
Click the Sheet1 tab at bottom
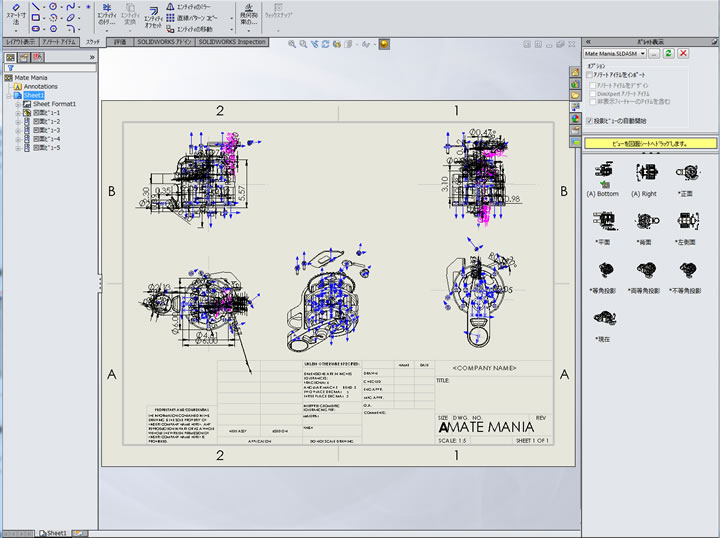click(x=53, y=533)
